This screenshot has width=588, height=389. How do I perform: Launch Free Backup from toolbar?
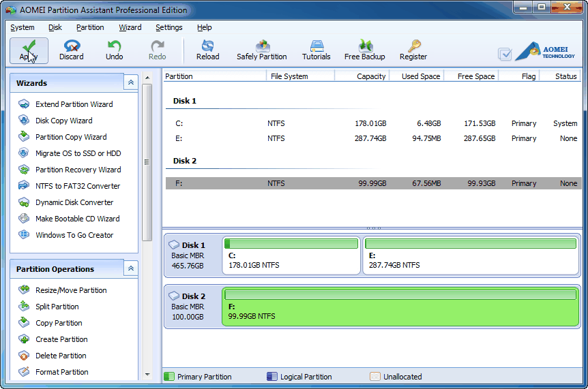pyautogui.click(x=364, y=50)
